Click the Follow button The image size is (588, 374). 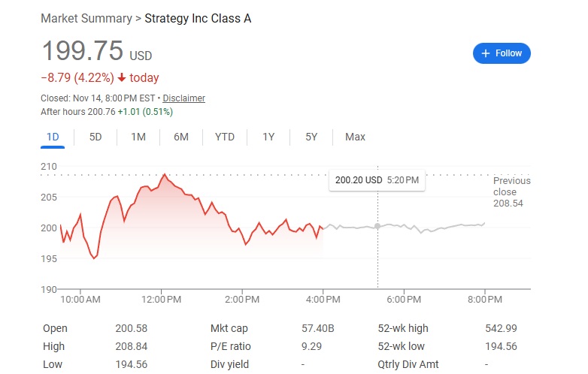tap(502, 53)
